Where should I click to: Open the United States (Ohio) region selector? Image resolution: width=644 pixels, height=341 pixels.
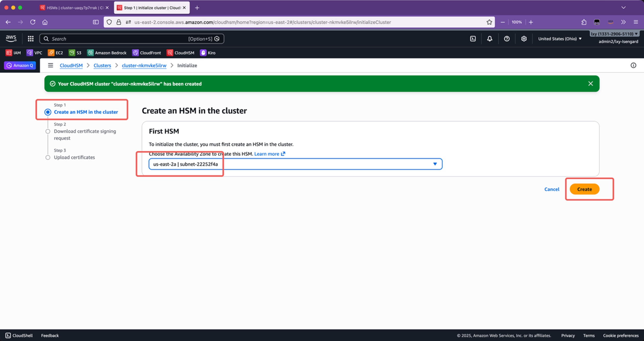click(x=559, y=39)
